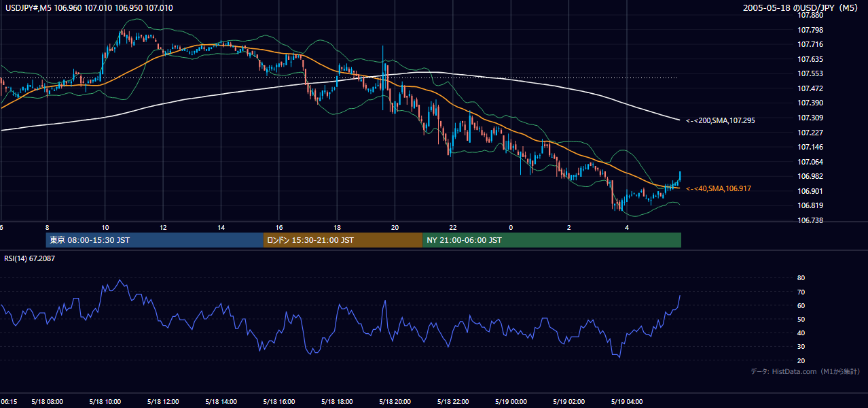Click hour label 0 under price chart
868x408 pixels.
tap(511, 228)
